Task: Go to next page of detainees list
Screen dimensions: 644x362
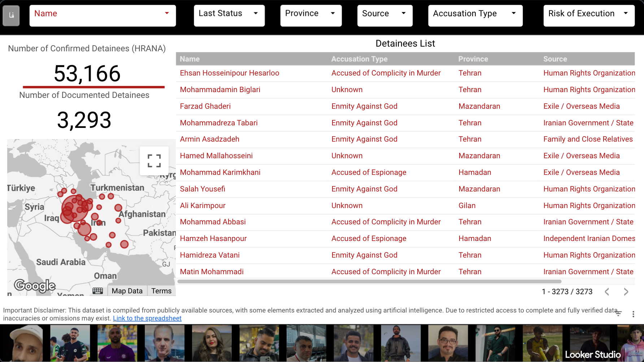Action: tap(626, 292)
